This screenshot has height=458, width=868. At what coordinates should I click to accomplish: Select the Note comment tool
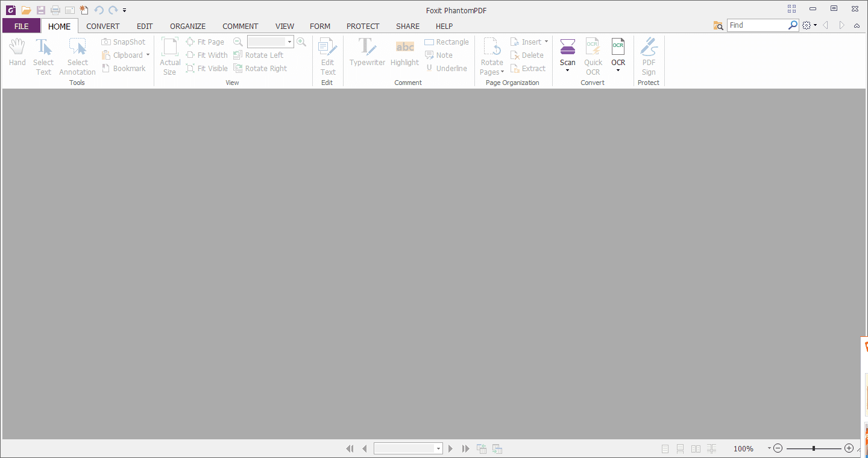pyautogui.click(x=439, y=55)
